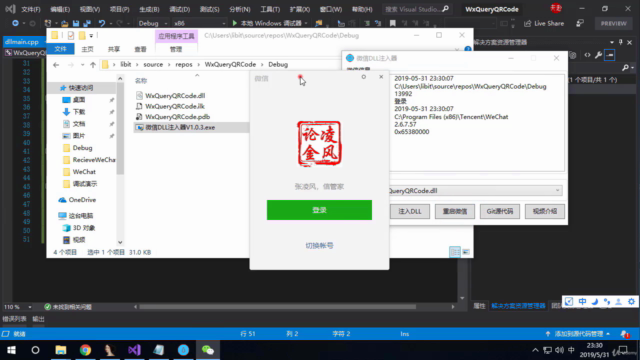Switch Explorer to details view icon

pyautogui.click(x=455, y=252)
